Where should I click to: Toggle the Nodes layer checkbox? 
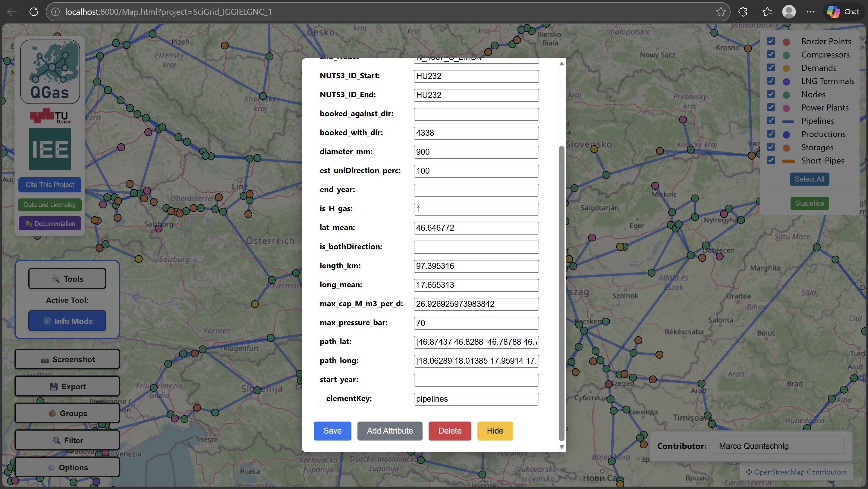click(x=771, y=94)
